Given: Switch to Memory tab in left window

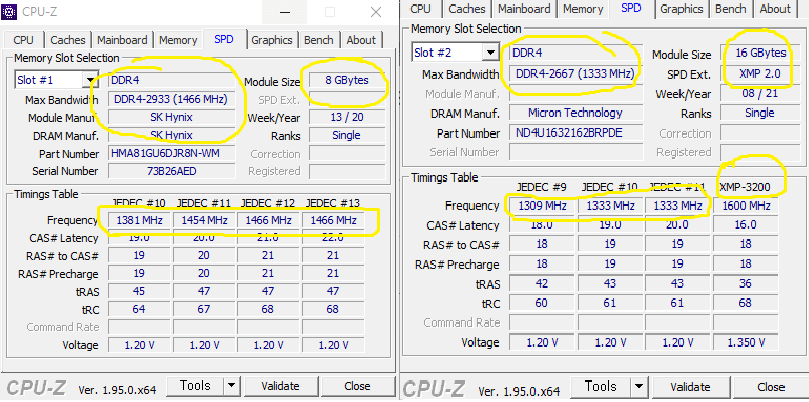Looking at the screenshot, I should pos(178,40).
